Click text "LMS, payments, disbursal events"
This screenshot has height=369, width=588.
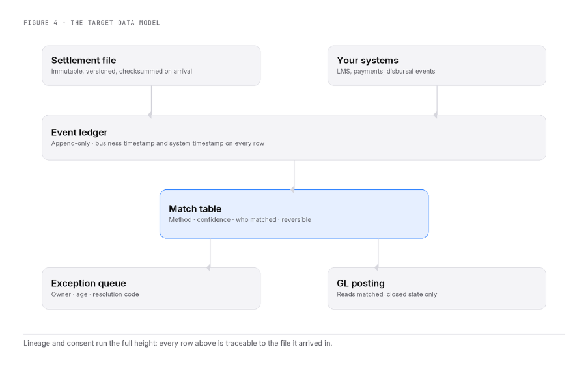click(x=386, y=71)
